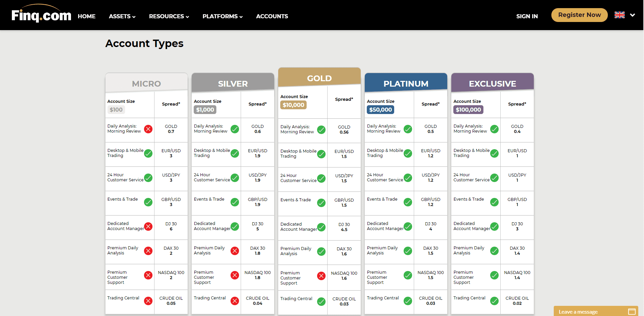Click the $50,000 Platinum account size badge
Screen dimensions: 644x316
[x=380, y=110]
